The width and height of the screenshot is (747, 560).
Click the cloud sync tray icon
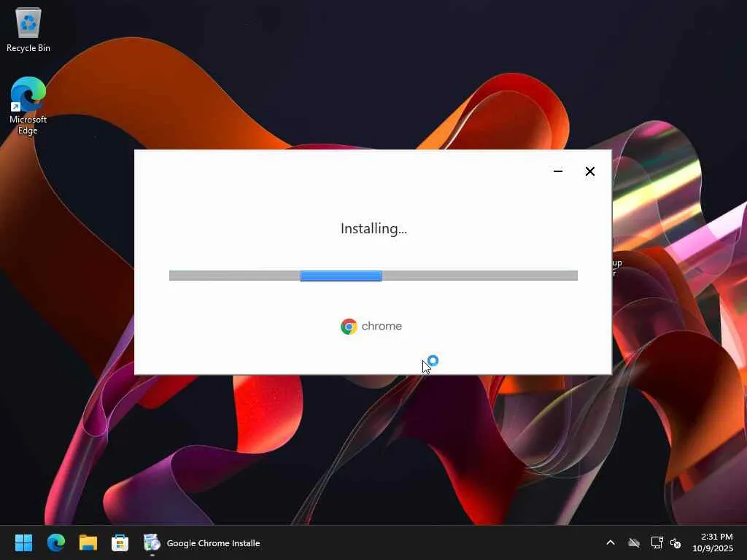point(634,542)
